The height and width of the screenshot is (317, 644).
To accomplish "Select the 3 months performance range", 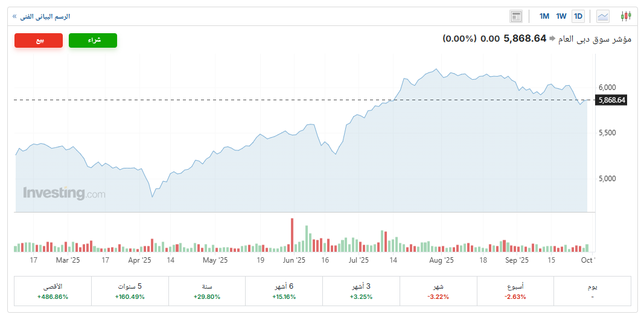I will 361,291.
